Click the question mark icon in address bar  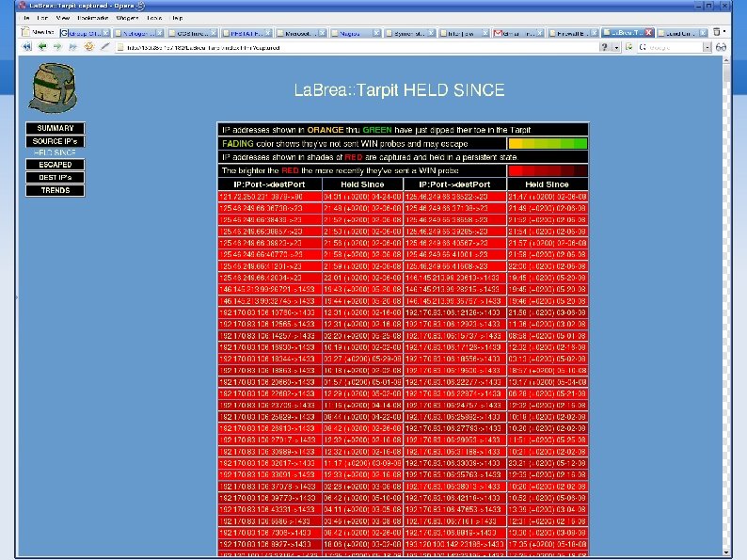pyautogui.click(x=605, y=47)
